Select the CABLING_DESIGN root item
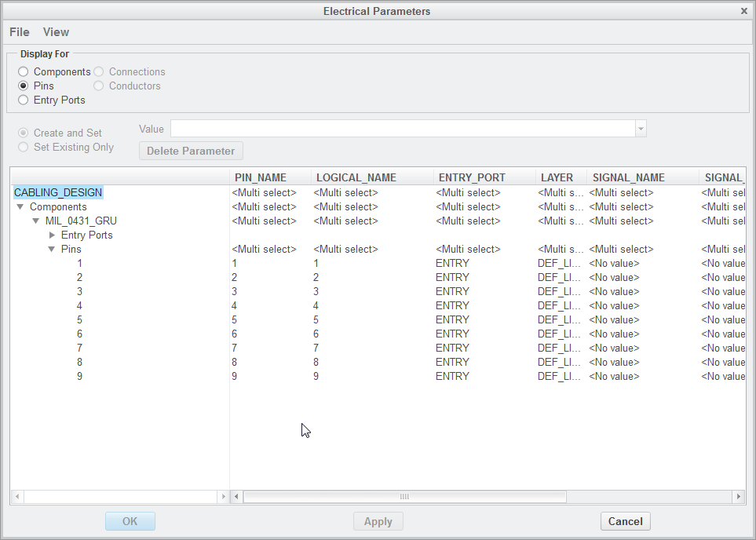 tap(58, 192)
